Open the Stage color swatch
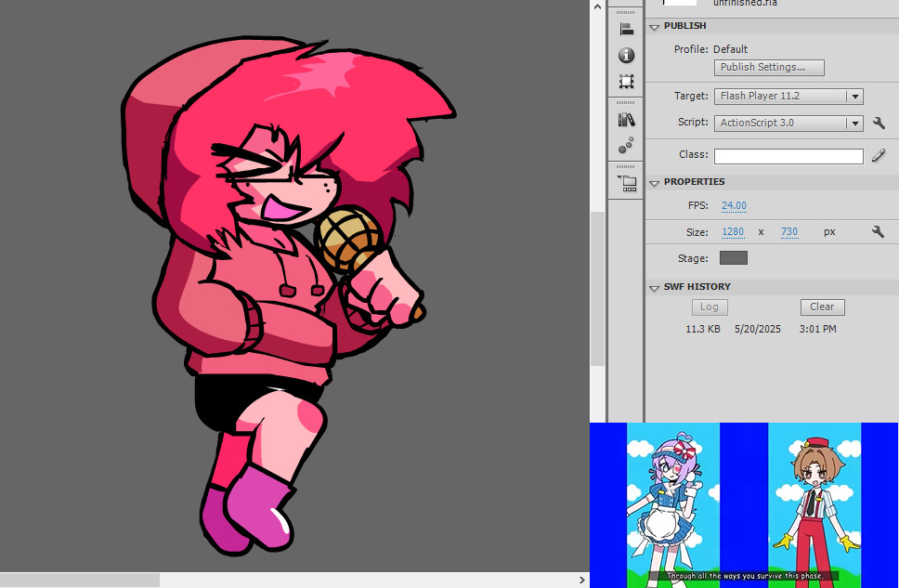The image size is (899, 588). (734, 258)
